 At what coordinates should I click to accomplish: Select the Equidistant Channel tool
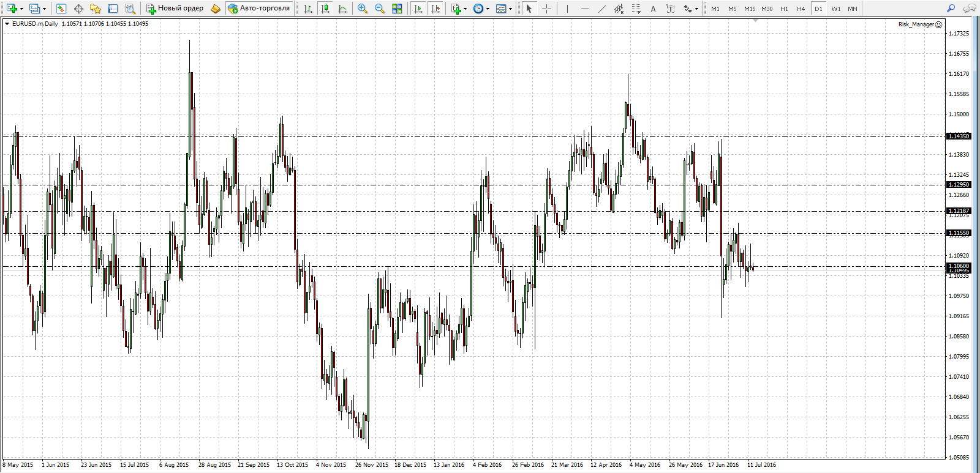(619, 9)
